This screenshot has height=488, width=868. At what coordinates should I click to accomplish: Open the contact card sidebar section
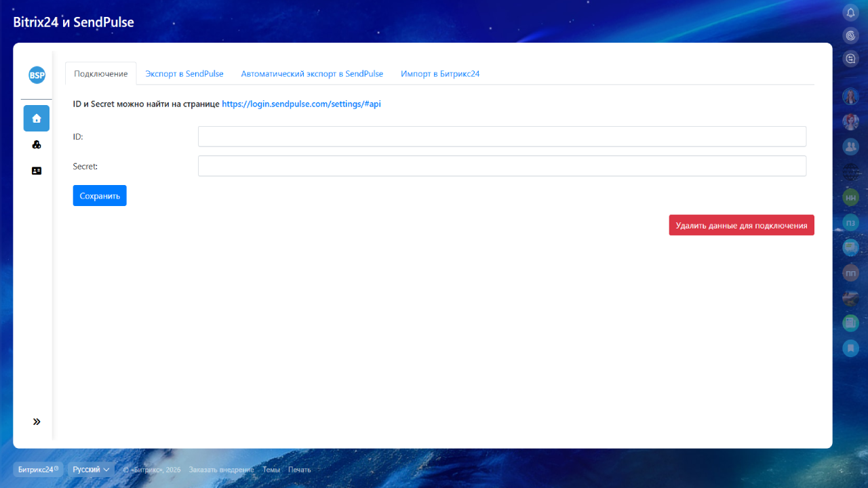click(x=37, y=171)
